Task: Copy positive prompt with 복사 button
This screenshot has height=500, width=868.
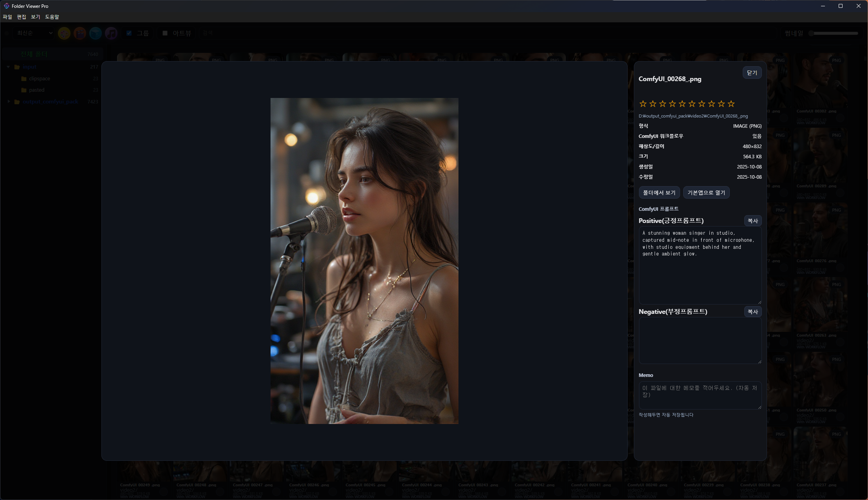Action: pyautogui.click(x=753, y=221)
